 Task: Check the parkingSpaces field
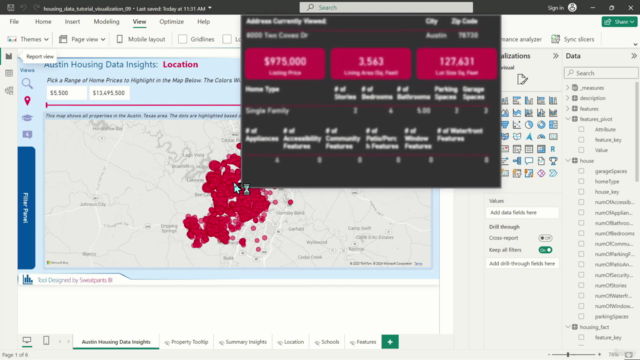click(581, 316)
